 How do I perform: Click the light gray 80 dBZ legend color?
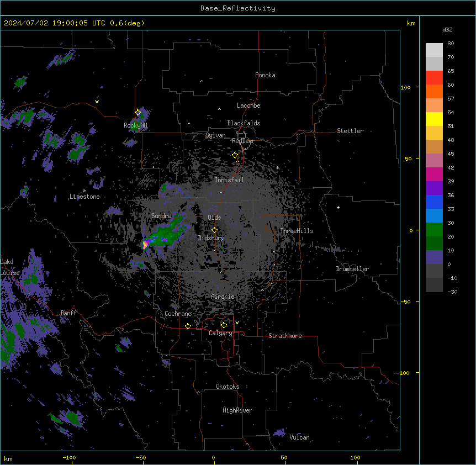pos(434,50)
